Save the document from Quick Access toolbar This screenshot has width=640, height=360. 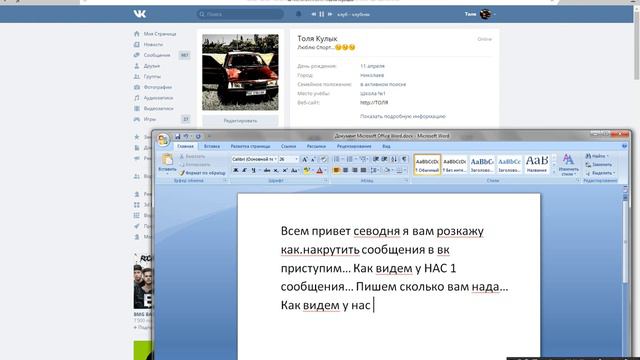[x=178, y=136]
